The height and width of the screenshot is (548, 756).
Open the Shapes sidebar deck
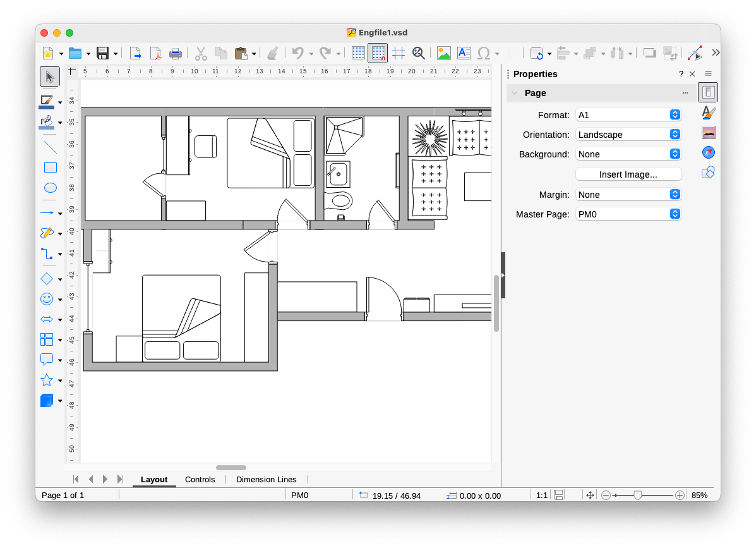click(x=708, y=173)
